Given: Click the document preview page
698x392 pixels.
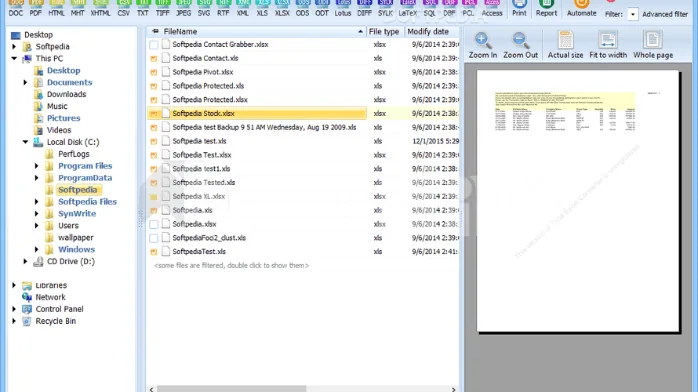Looking at the screenshot, I should click(x=578, y=201).
